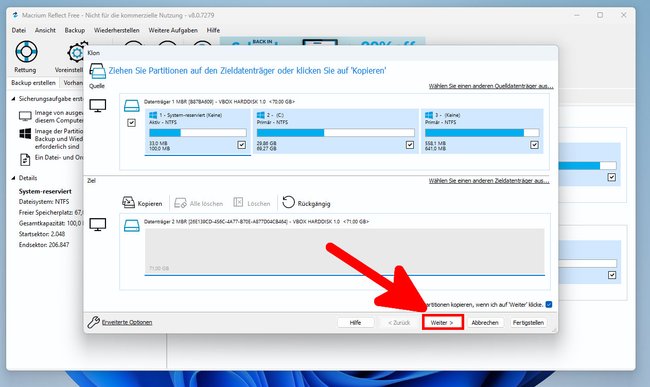Image resolution: width=650 pixels, height=387 pixels.
Task: Open the Datei menu
Action: [x=19, y=30]
